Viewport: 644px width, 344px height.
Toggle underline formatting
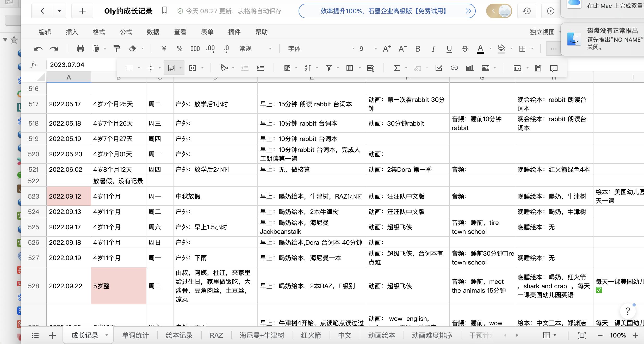point(449,48)
